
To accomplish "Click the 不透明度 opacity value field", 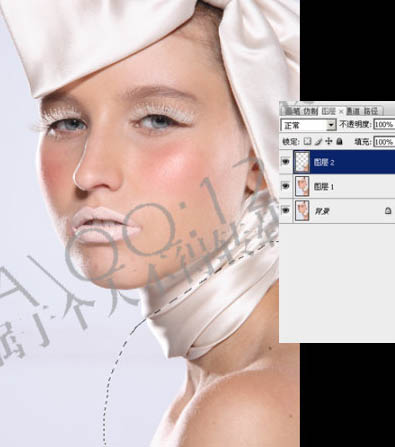I will [x=384, y=125].
